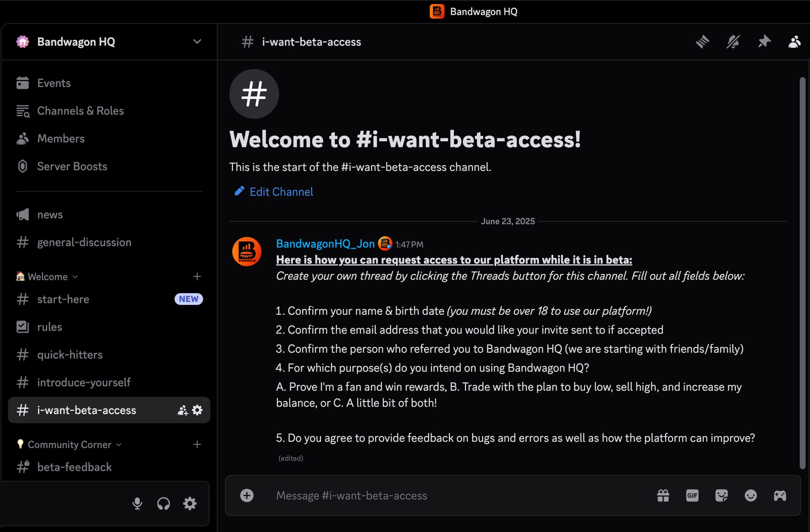
Task: Create invite for i-want-beta-access
Action: (183, 411)
